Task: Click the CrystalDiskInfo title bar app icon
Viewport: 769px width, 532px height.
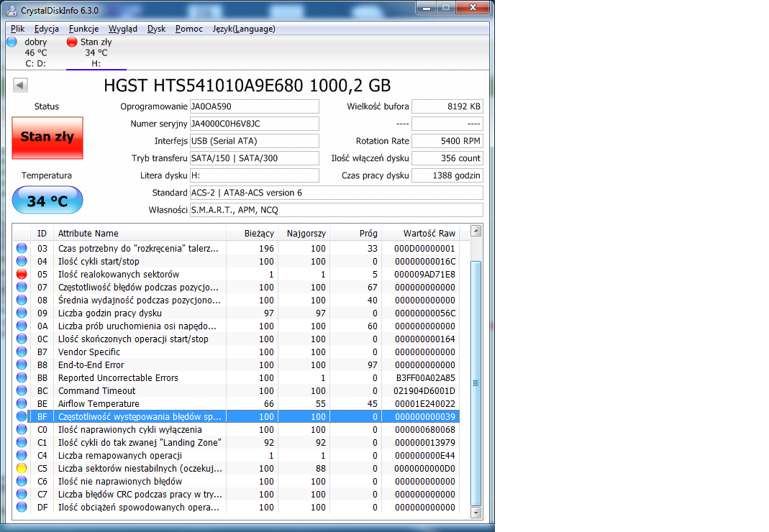Action: click(x=12, y=10)
